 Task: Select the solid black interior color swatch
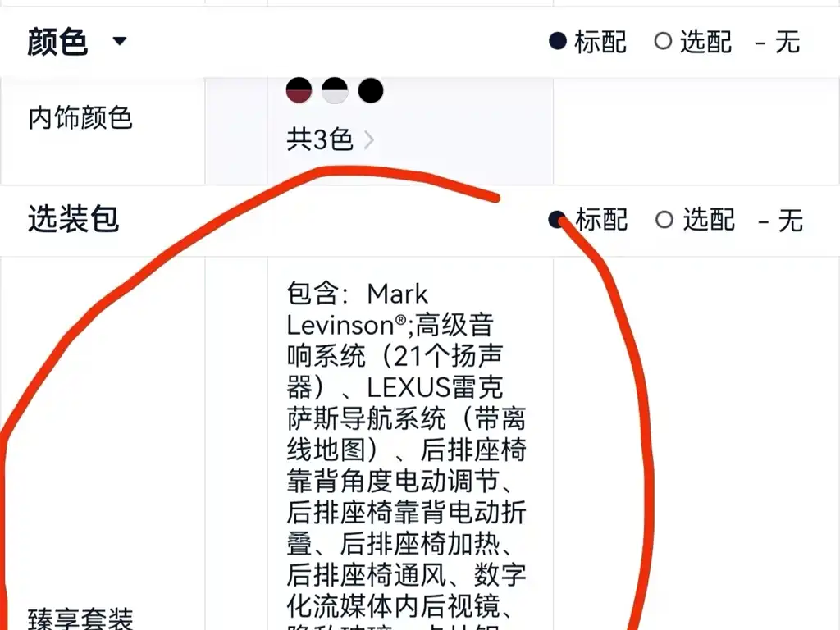(x=371, y=90)
